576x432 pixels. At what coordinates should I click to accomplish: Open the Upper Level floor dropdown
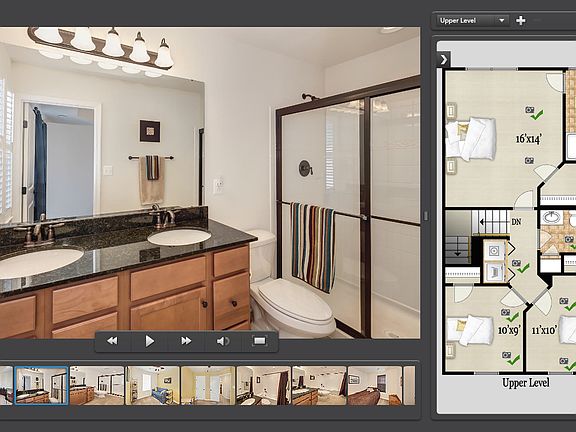click(x=473, y=21)
